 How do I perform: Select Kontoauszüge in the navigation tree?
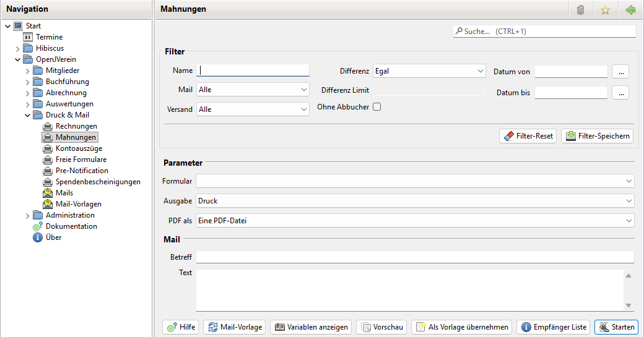point(79,148)
